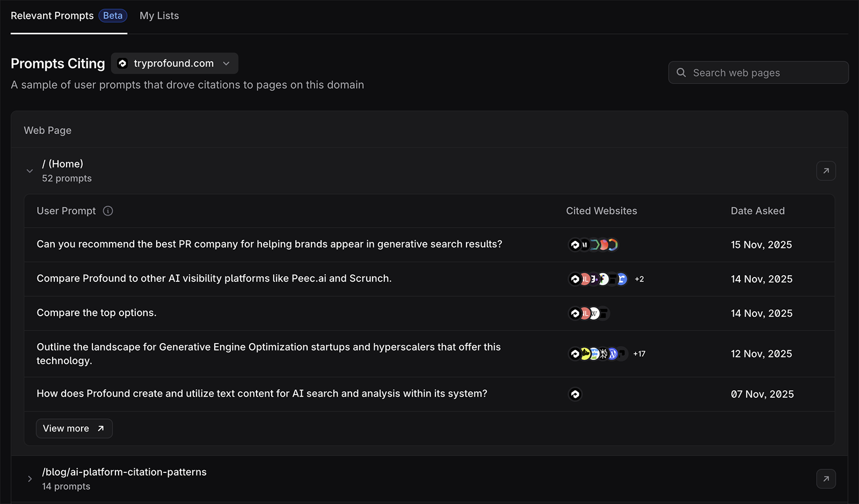859x504 pixels.
Task: Click the Date Asked column header
Action: [758, 211]
